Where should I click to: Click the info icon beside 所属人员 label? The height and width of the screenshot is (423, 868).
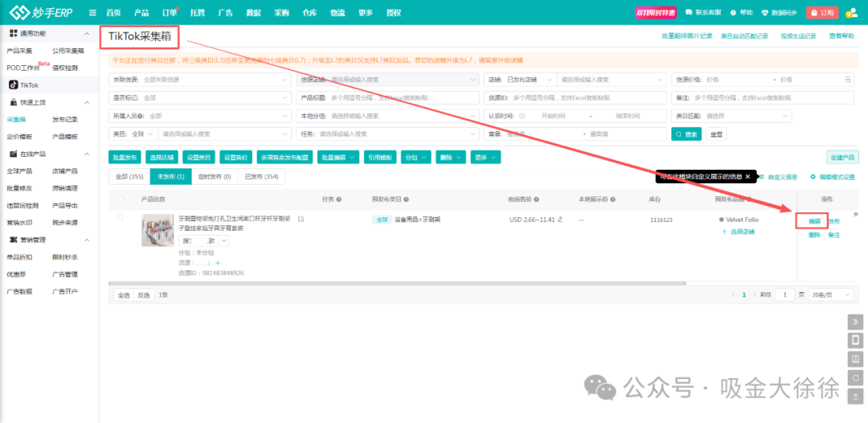[x=141, y=117]
